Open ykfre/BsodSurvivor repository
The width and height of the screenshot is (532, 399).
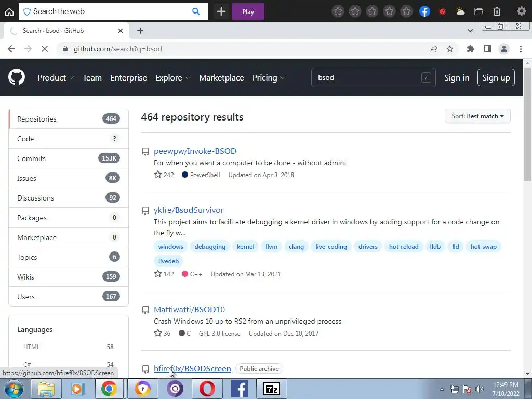coord(189,210)
